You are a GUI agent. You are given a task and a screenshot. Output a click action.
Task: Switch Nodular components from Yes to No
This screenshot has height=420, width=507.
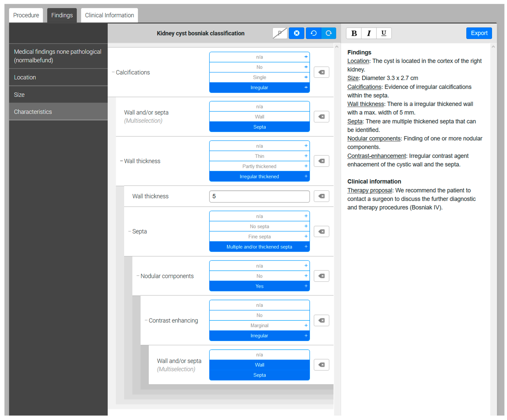(259, 276)
